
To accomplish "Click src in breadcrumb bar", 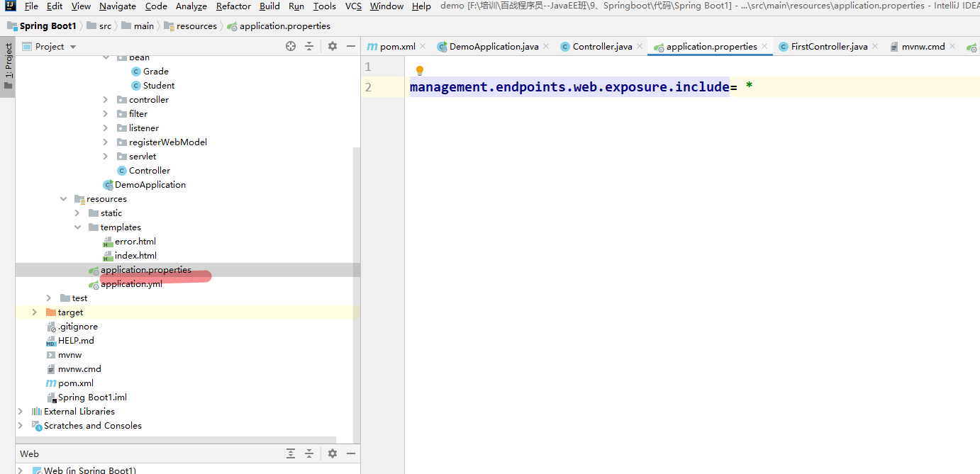I will 99,26.
